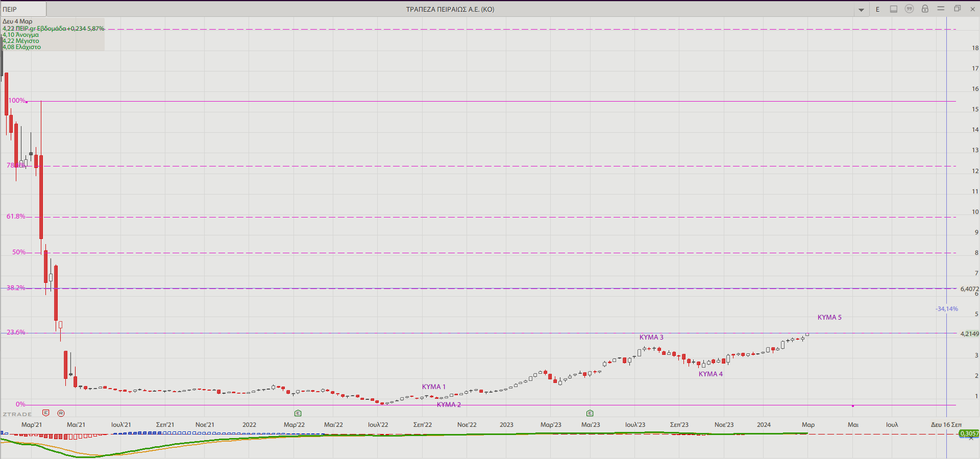Click the E icon in title bar
Image resolution: width=980 pixels, height=459 pixels.
(878, 9)
